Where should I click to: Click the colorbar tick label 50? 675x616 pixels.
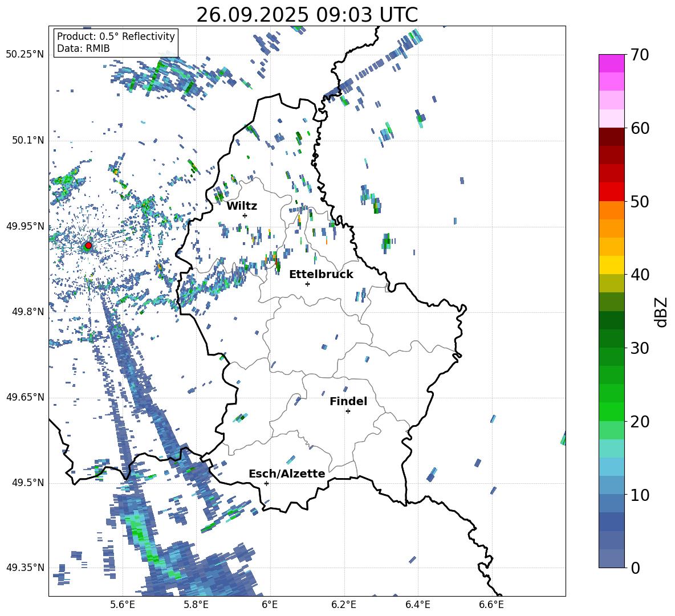pyautogui.click(x=640, y=201)
